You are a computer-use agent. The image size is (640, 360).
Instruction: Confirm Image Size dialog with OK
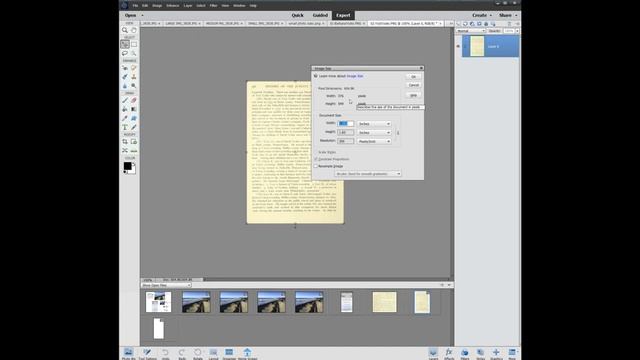click(413, 77)
